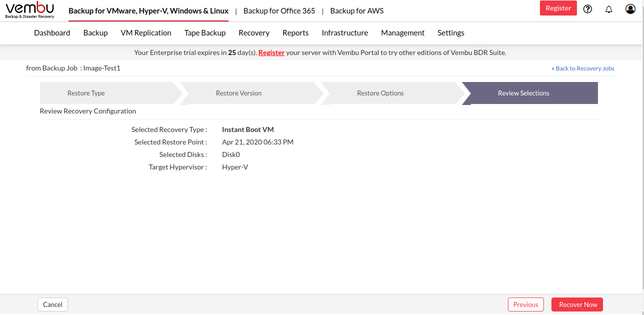Switch to Backup for Office 365
Viewport: 644px width, 315px height.
(x=279, y=10)
